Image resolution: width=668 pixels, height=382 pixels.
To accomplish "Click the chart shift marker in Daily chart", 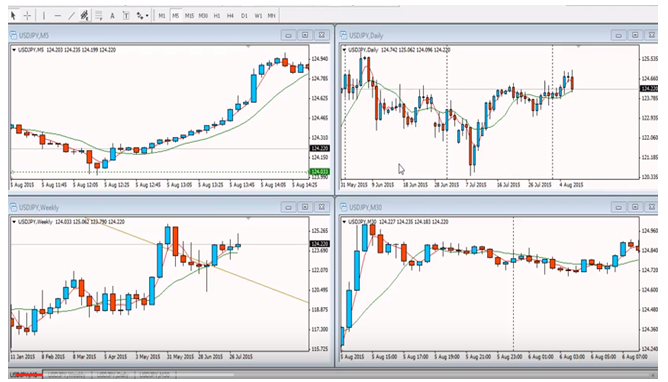I will (579, 46).
